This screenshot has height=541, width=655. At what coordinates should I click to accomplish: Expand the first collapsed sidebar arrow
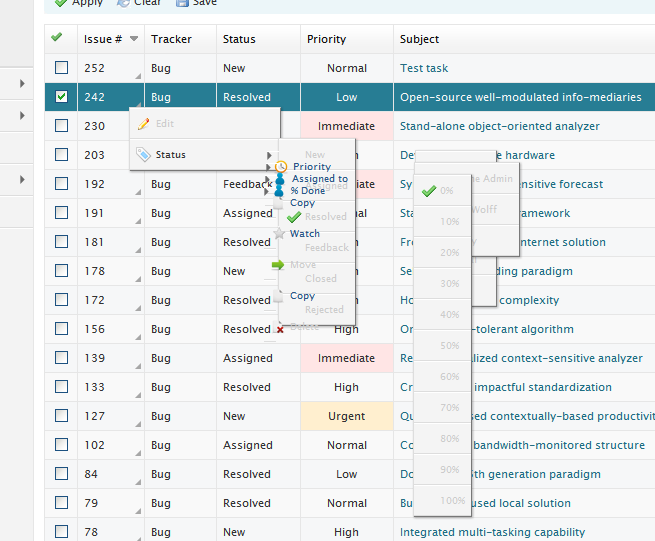pyautogui.click(x=22, y=84)
